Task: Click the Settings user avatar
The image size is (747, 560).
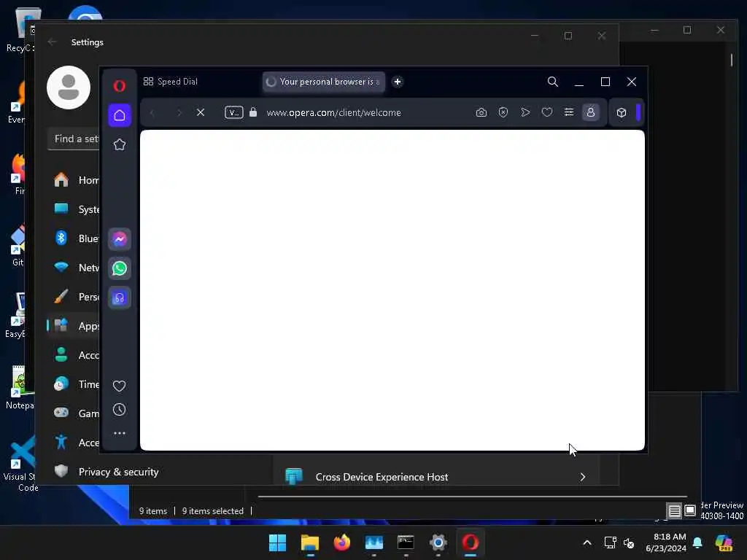Action: (x=69, y=87)
